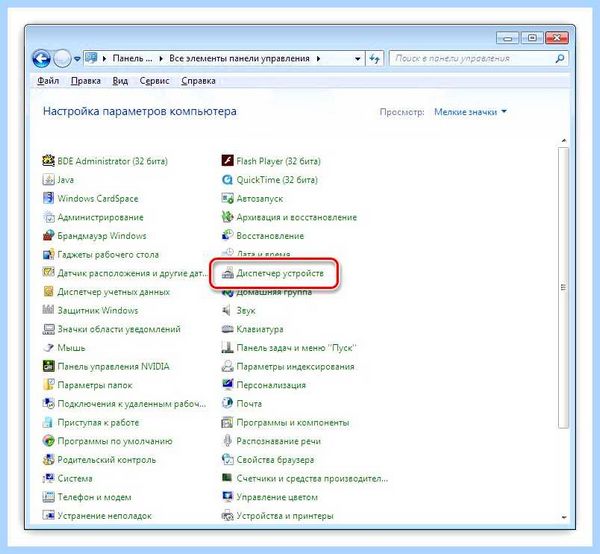Click the Брандмауэр Windows icon

pyautogui.click(x=48, y=236)
